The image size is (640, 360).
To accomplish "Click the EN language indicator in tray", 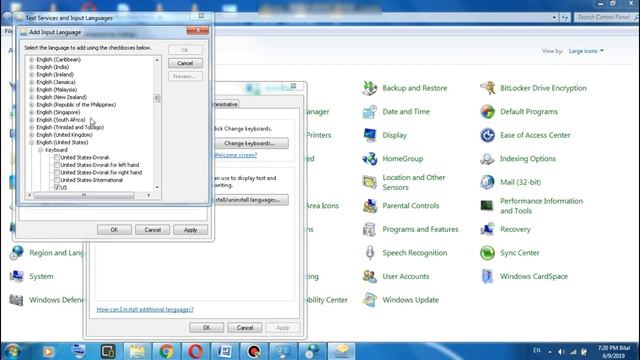I will 537,351.
